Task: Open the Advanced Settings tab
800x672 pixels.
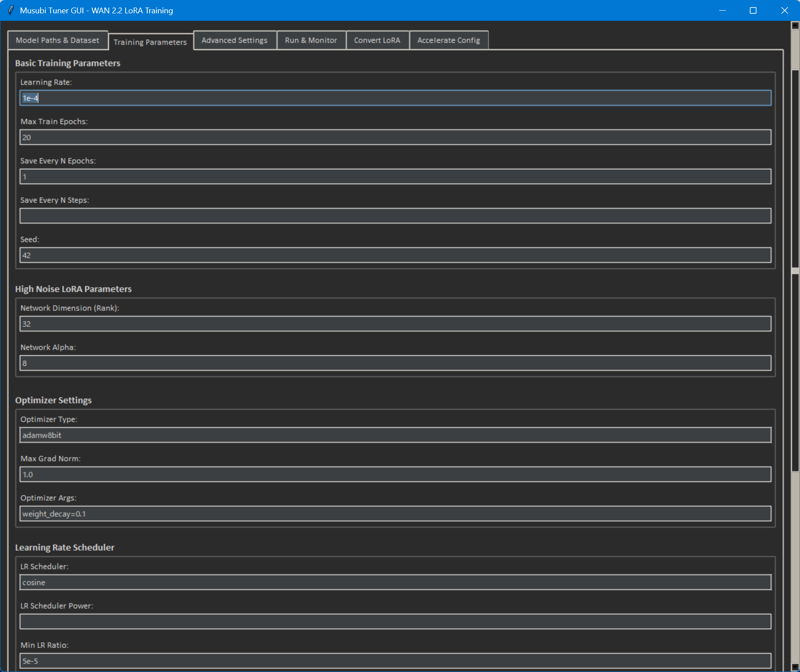Action: tap(234, 40)
